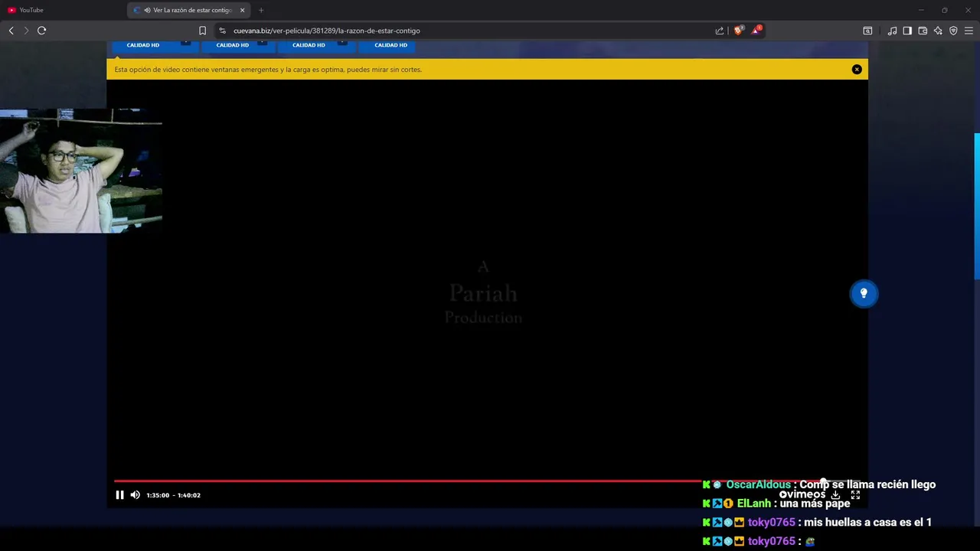
Task: Open the Brave Wallet icon
Action: (923, 31)
